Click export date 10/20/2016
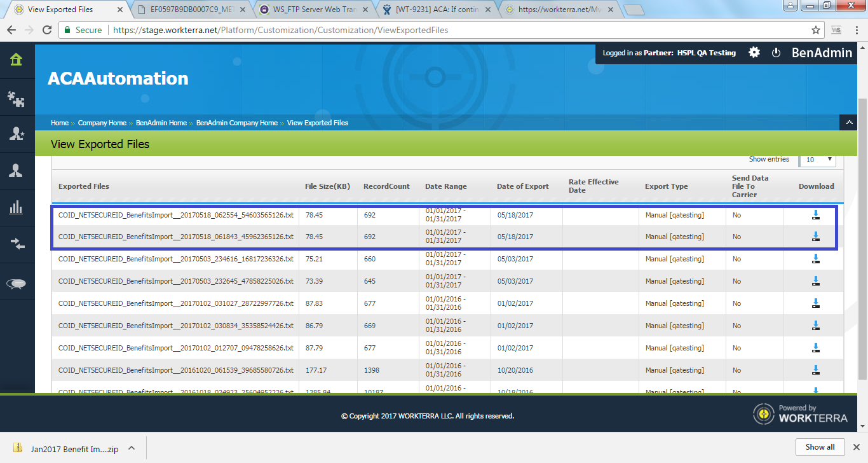This screenshot has height=463, width=868. (x=515, y=370)
